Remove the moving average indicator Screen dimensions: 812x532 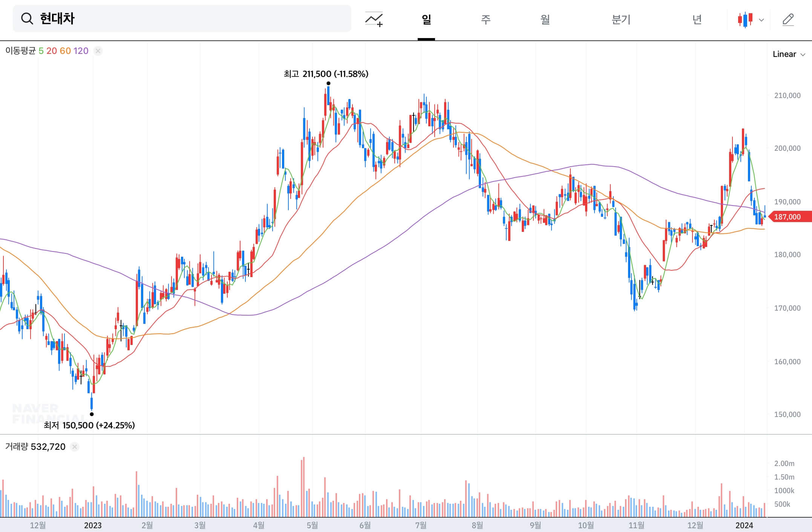click(x=98, y=51)
